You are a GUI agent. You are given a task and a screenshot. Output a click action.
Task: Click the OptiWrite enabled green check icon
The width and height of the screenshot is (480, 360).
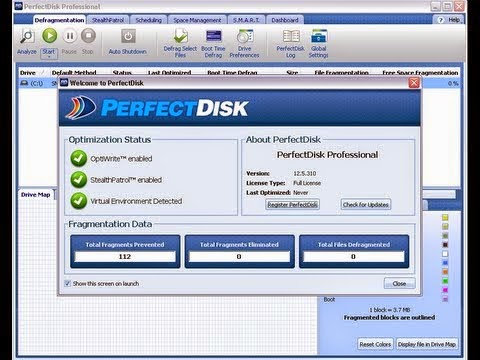79,158
